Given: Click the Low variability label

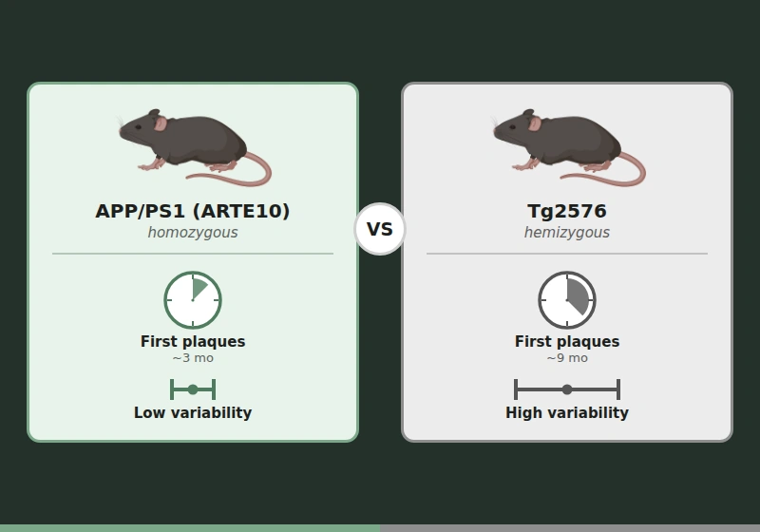Looking at the screenshot, I should point(193,413).
